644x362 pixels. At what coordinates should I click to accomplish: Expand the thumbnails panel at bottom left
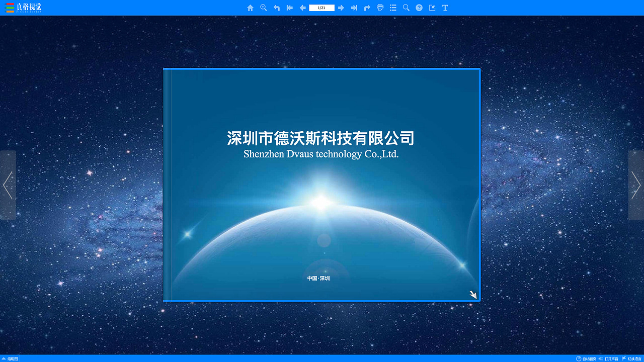[x=10, y=358]
